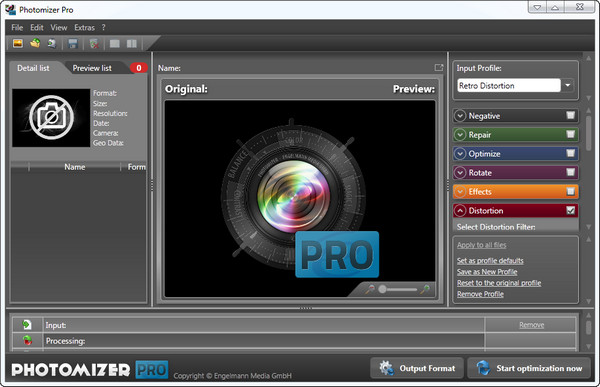This screenshot has height=387, width=600.
Task: Uncheck the Distortion filter checkbox
Action: click(x=571, y=210)
